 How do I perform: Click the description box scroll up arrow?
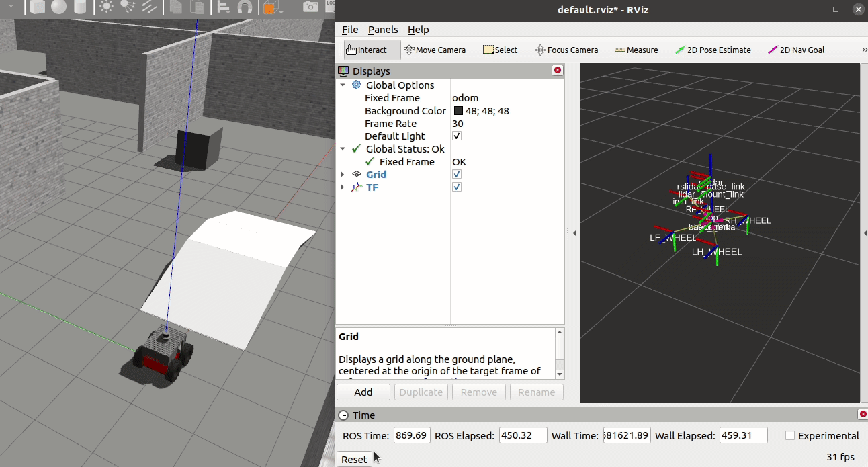(560, 333)
